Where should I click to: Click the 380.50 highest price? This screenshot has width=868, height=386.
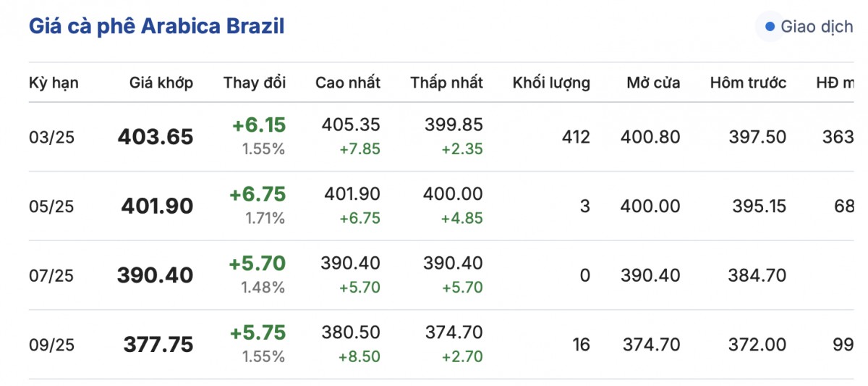coord(351,332)
